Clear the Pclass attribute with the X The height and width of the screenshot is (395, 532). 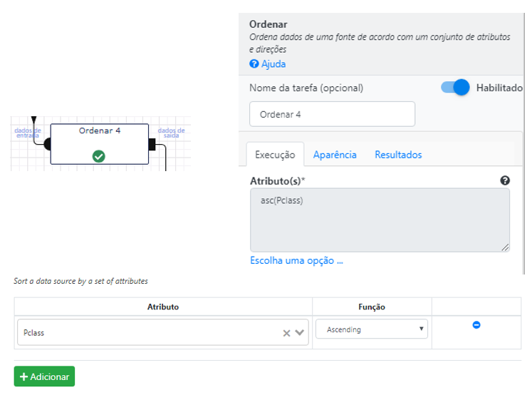(x=287, y=333)
